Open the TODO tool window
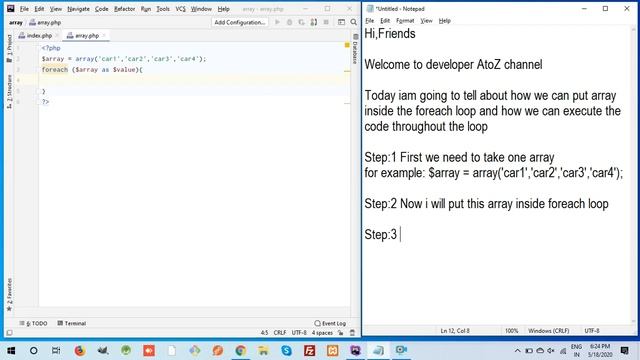This screenshot has width=640, height=360. coord(33,323)
